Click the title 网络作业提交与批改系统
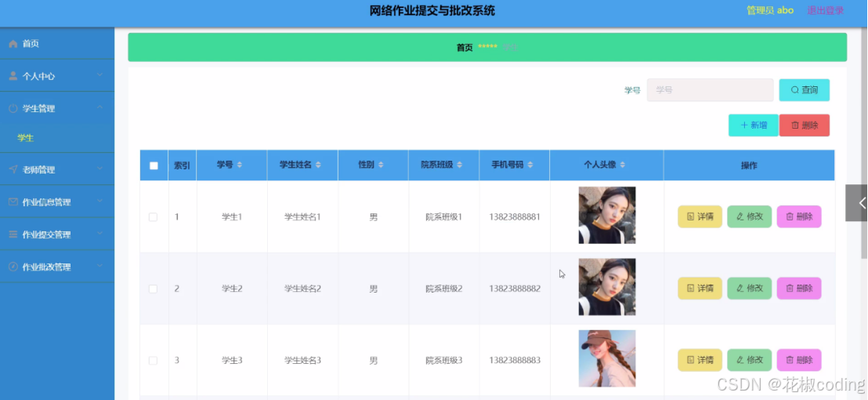This screenshot has height=400, width=868. pyautogui.click(x=432, y=10)
